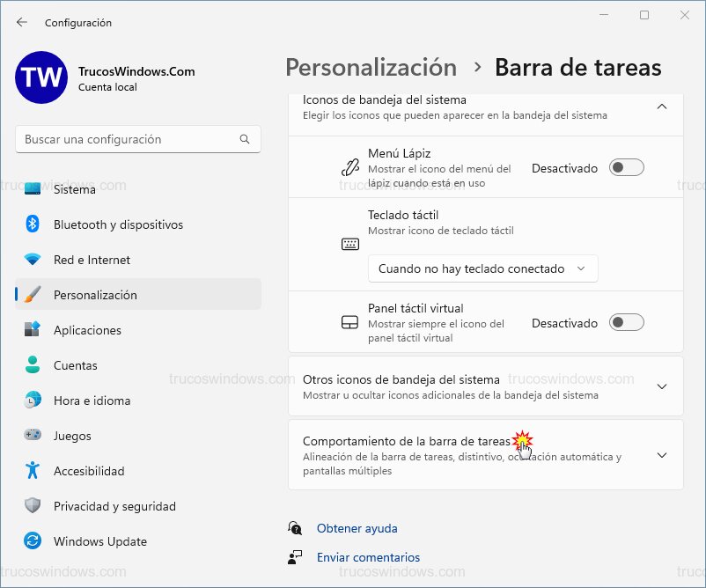The height and width of the screenshot is (588, 706).
Task: Collapse Iconos de bandeja del sistema
Action: [x=662, y=106]
